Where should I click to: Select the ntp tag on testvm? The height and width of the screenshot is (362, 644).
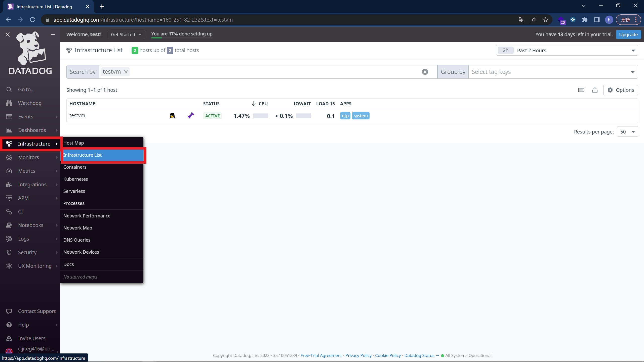click(x=345, y=115)
